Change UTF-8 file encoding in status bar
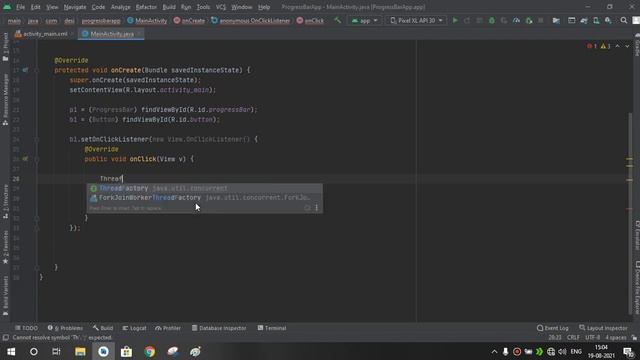Viewport: 640px width, 360px height. [x=592, y=338]
